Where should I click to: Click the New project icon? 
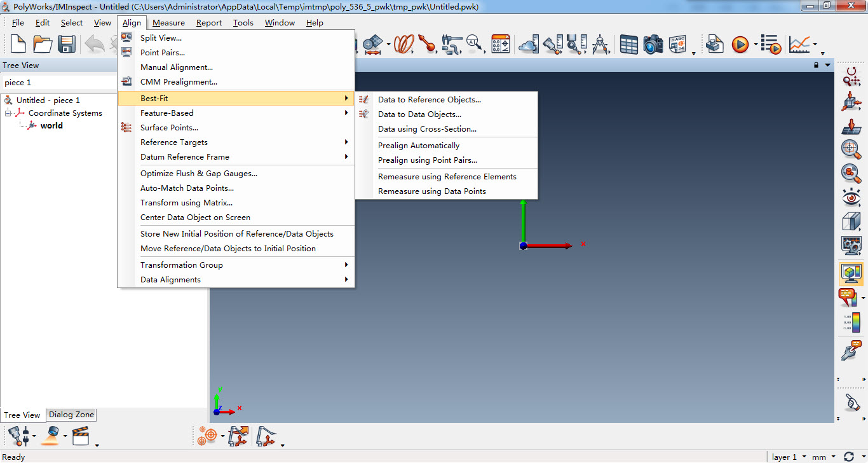tap(18, 44)
